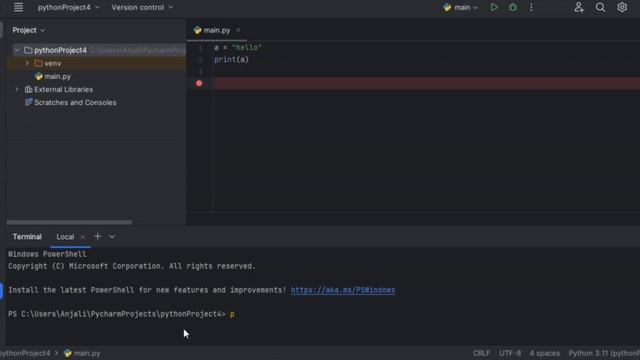Image resolution: width=640 pixels, height=360 pixels.
Task: Open the terminal shell options chevron
Action: pyautogui.click(x=112, y=237)
